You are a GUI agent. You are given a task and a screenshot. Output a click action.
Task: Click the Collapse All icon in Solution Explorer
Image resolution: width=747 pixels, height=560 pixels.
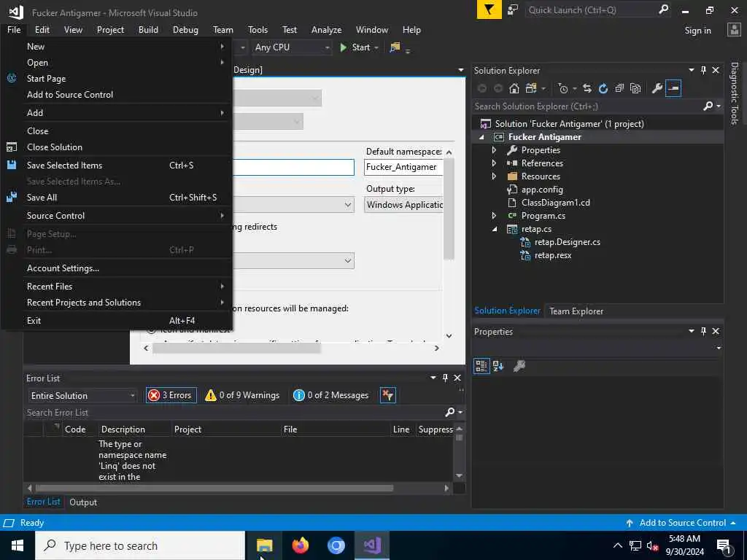619,88
